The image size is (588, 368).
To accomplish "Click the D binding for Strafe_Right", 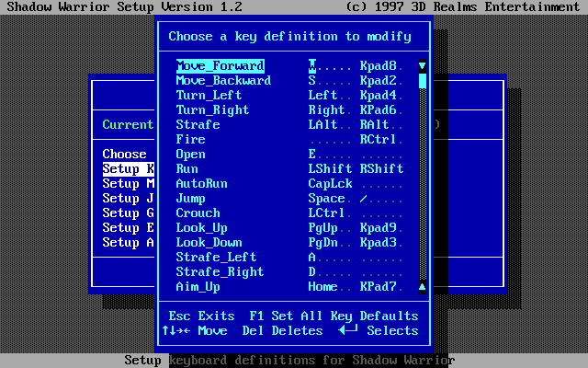I will click(312, 272).
